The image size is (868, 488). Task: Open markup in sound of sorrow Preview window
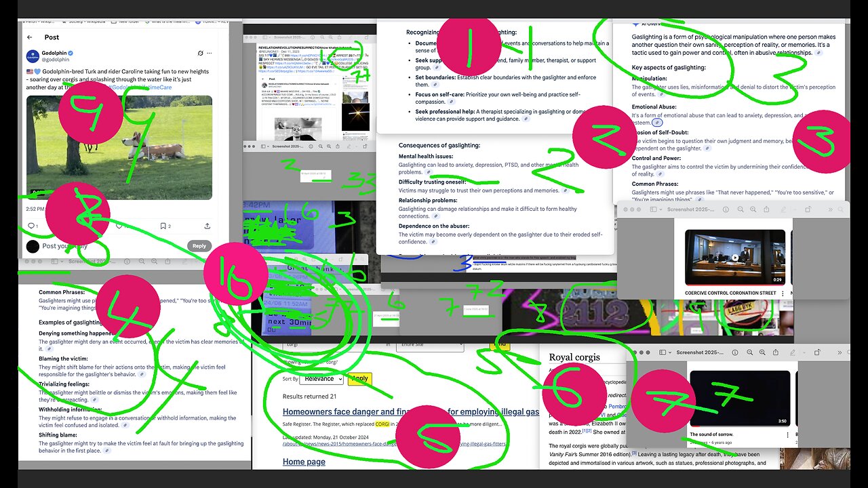[793, 352]
